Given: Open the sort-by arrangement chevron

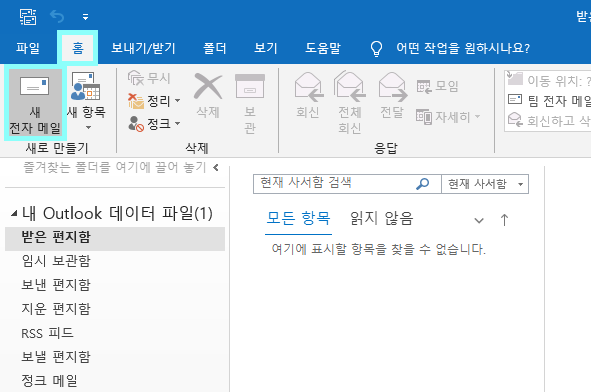Looking at the screenshot, I should (x=479, y=220).
